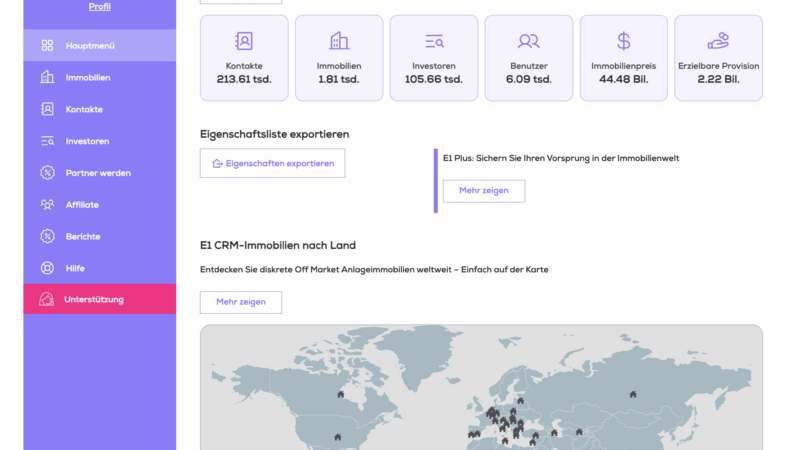
Task: Click the Investoren search list sidebar icon
Action: pyautogui.click(x=47, y=141)
